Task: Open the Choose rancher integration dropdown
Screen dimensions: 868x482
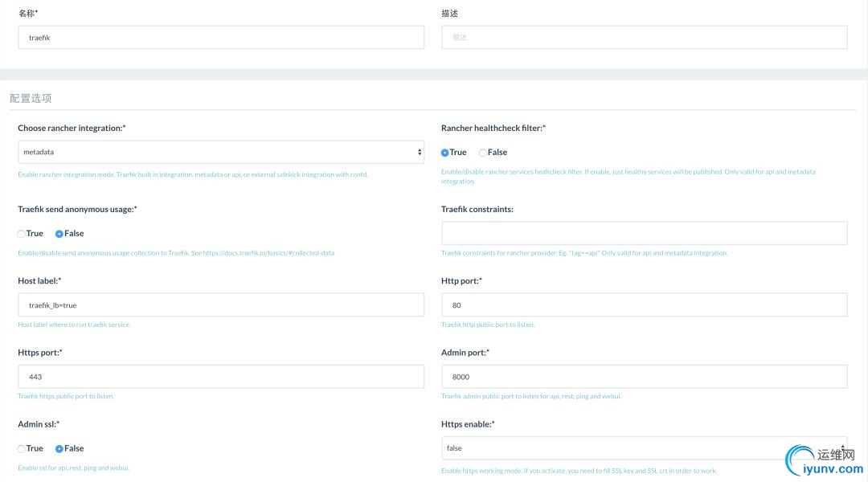Action: 221,152
